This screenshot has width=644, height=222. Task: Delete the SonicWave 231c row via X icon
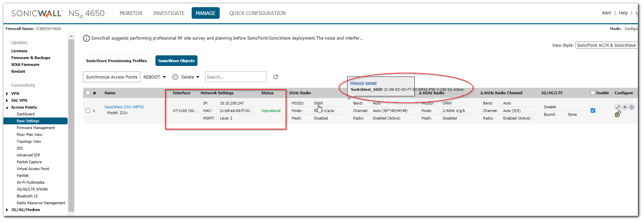[x=625, y=107]
